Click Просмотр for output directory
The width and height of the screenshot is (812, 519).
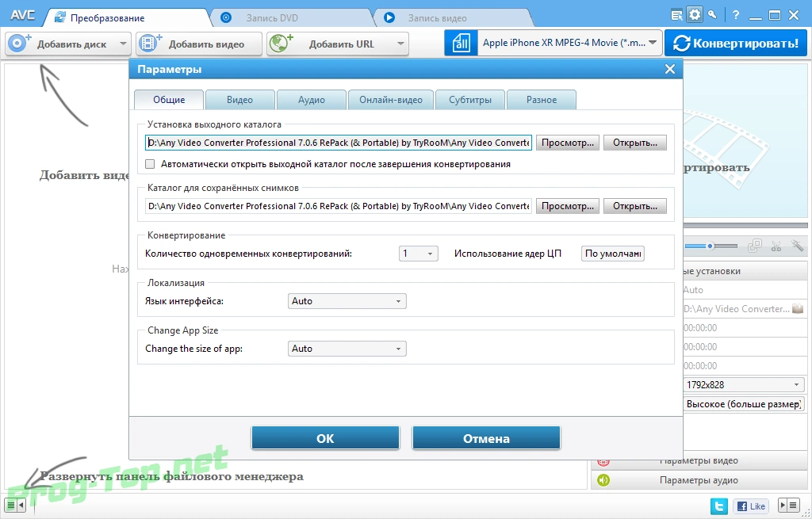click(x=568, y=143)
